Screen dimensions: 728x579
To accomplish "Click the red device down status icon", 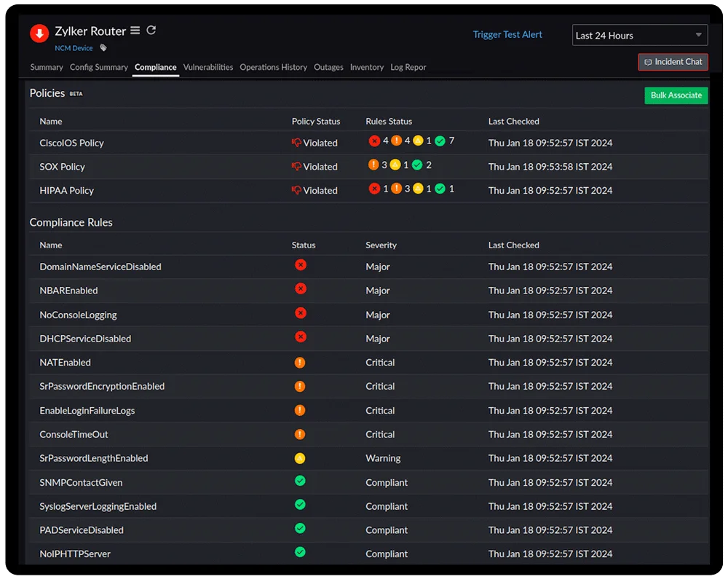I will [x=39, y=34].
